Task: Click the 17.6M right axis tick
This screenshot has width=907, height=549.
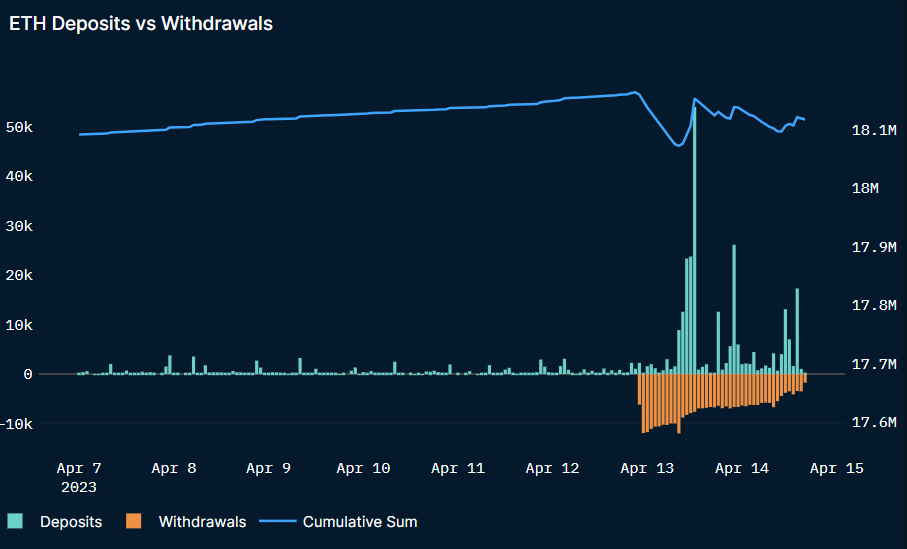Action: (874, 422)
